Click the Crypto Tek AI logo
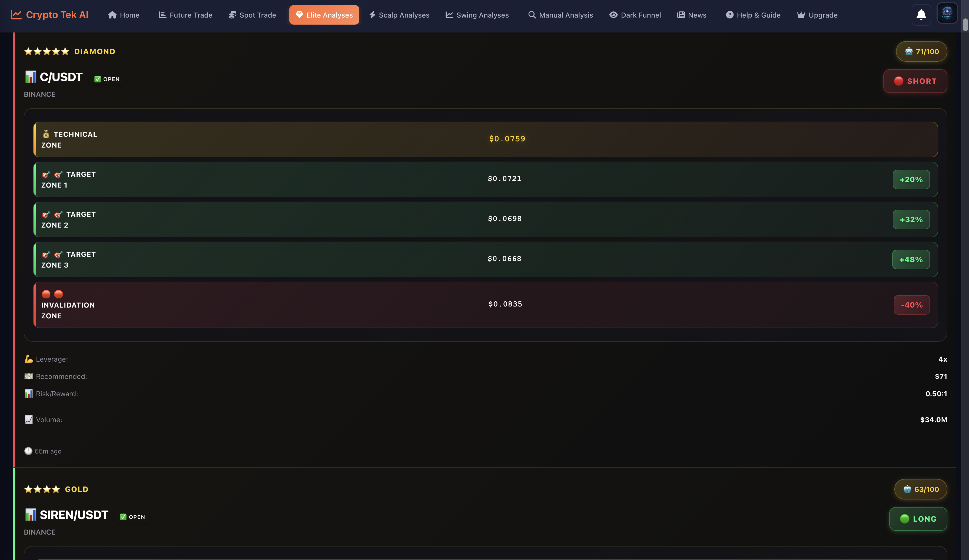Viewport: 969px width, 560px height. [x=49, y=15]
